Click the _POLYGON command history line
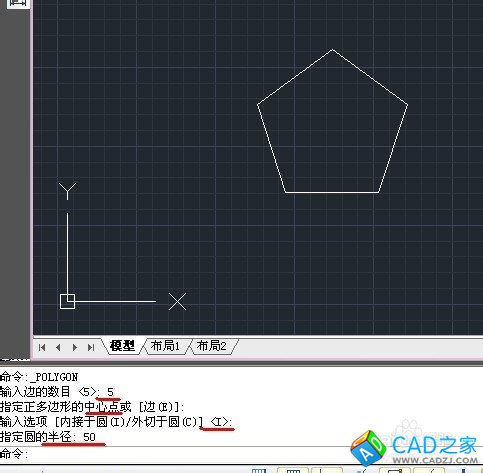Viewport: 483px width, 473px height. point(39,377)
